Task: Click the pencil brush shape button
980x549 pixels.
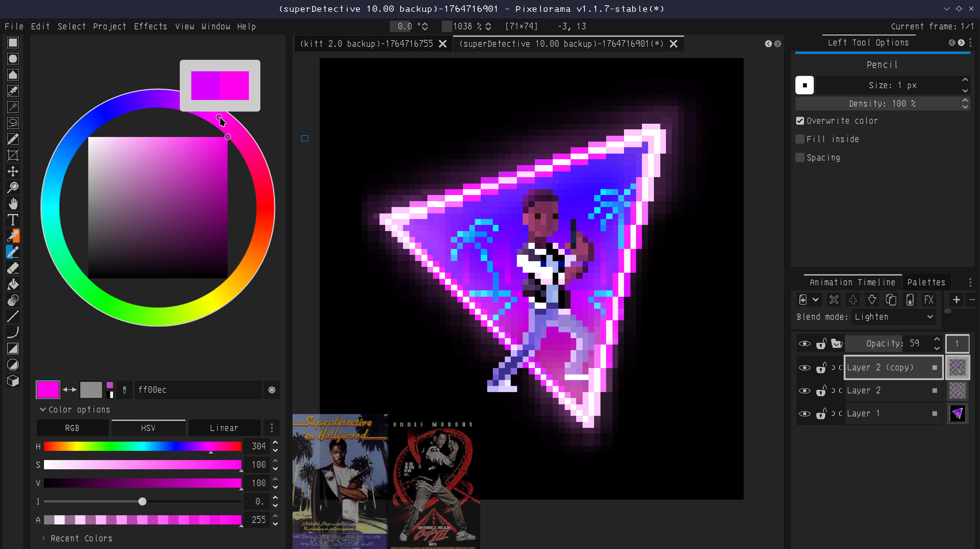Action: (804, 85)
